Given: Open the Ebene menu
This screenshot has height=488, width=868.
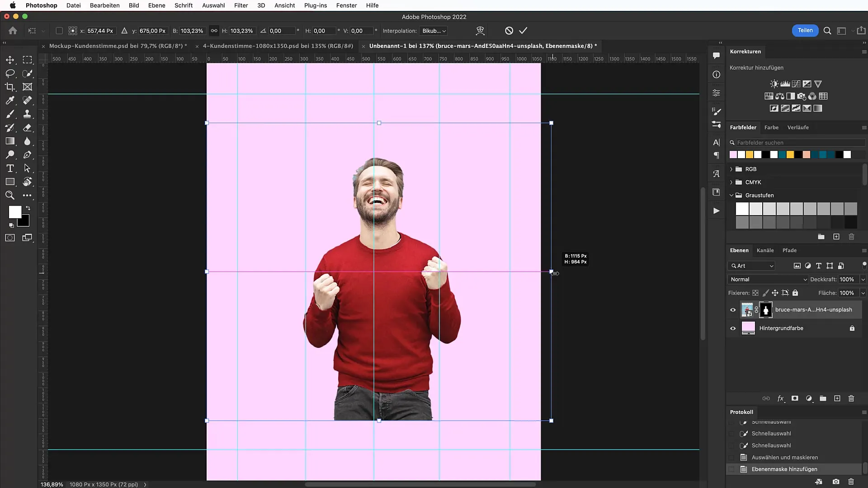Looking at the screenshot, I should tap(157, 5).
